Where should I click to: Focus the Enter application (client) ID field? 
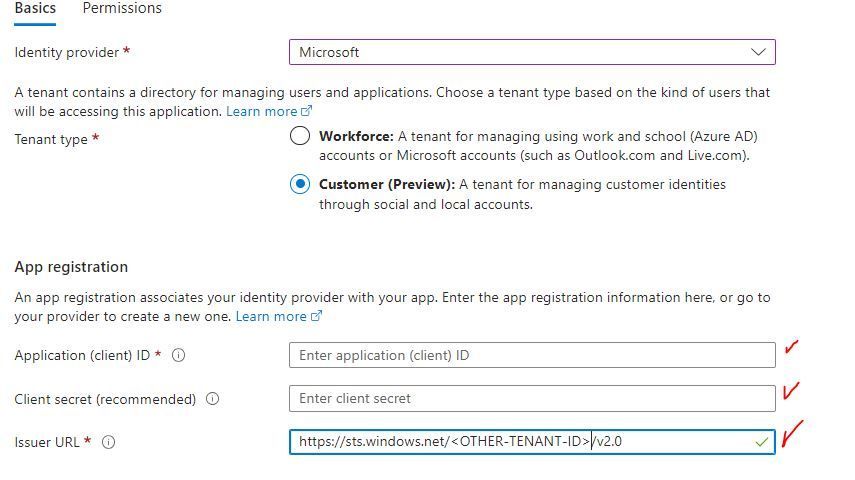[x=530, y=355]
